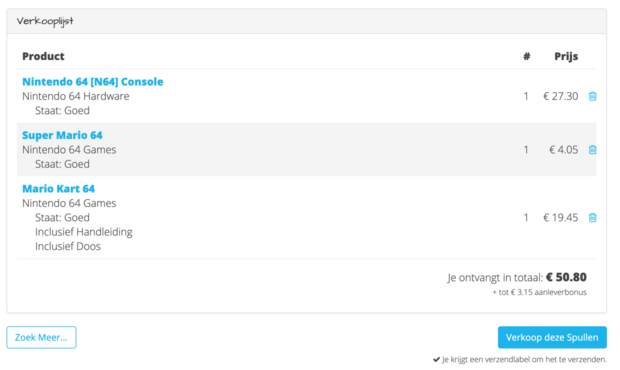Delete the Nintendo 64 Console item

point(592,96)
